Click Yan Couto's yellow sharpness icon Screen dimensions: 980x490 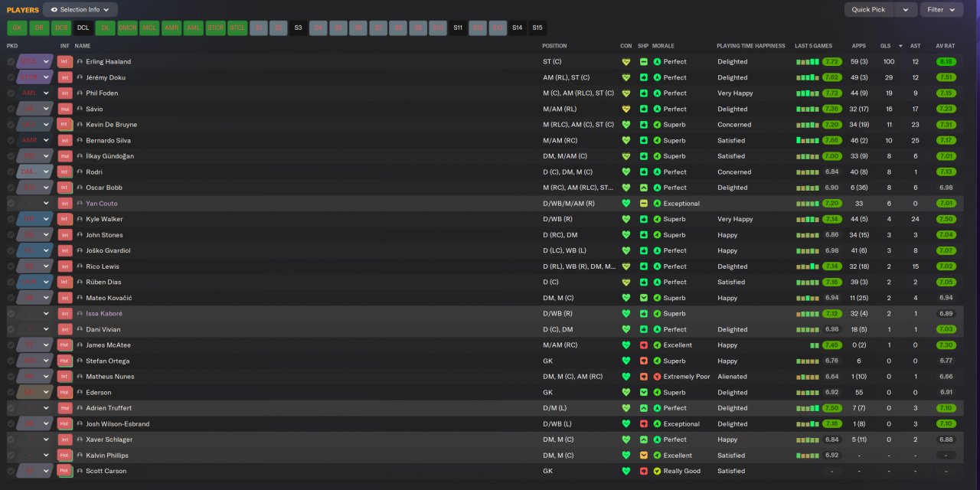[x=644, y=204]
